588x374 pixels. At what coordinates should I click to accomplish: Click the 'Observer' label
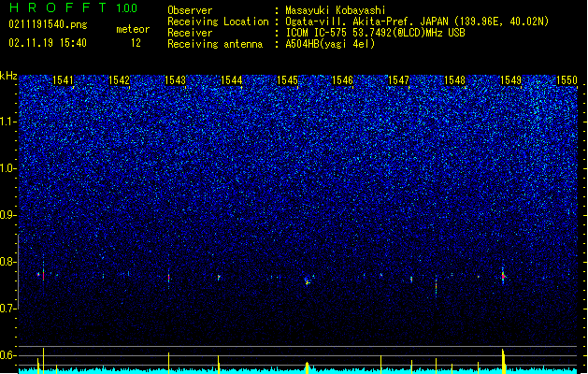(190, 10)
